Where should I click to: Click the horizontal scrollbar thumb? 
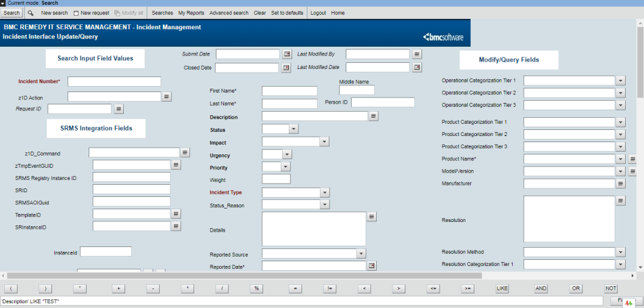tap(244, 276)
